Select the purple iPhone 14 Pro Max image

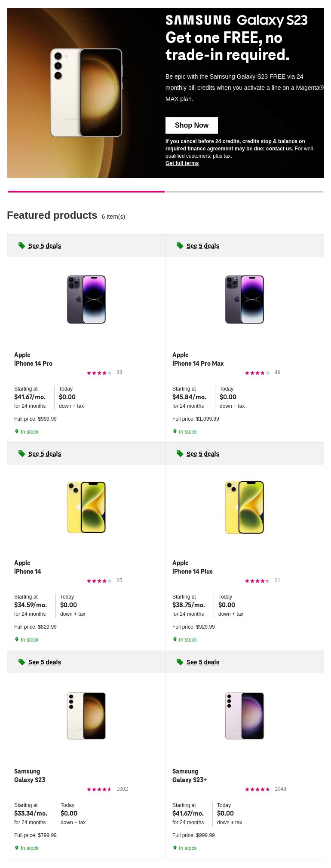(244, 300)
